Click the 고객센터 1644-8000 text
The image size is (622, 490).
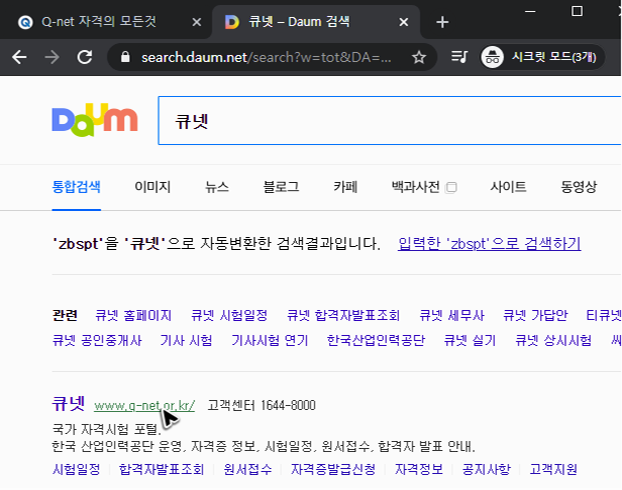[x=262, y=405]
